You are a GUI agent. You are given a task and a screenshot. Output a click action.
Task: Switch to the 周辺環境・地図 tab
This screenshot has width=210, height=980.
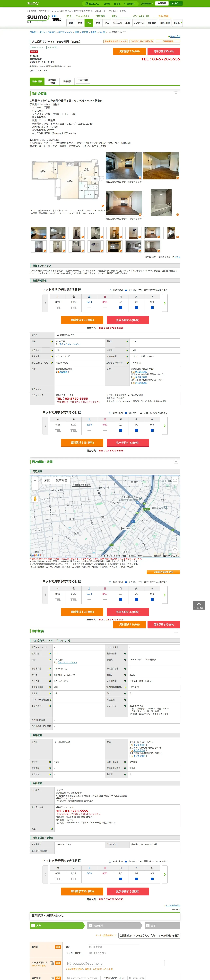click(x=52, y=81)
